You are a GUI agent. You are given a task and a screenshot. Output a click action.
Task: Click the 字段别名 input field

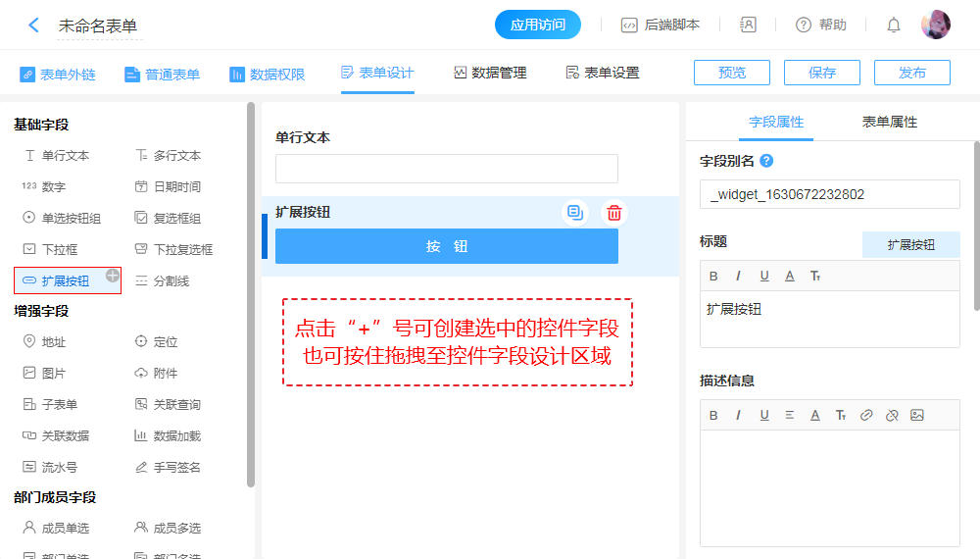point(829,194)
